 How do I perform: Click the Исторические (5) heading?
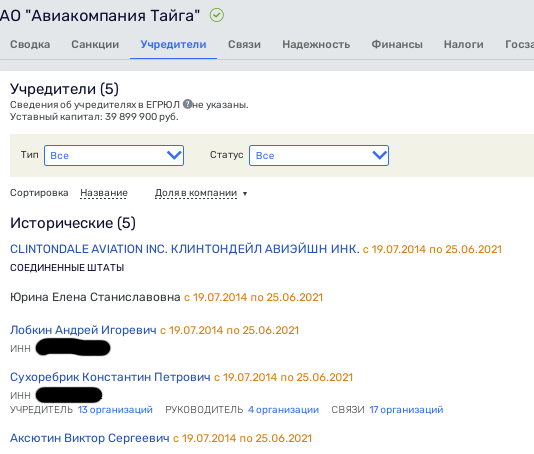point(73,223)
